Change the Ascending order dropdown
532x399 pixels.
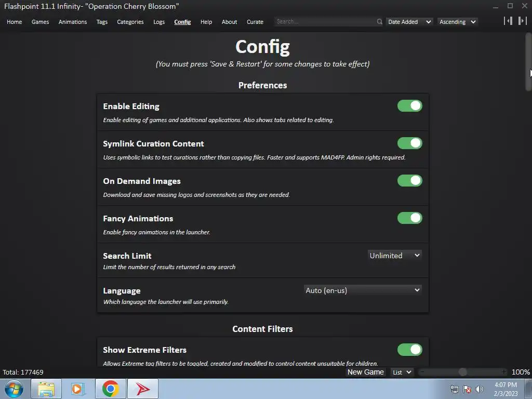click(457, 22)
